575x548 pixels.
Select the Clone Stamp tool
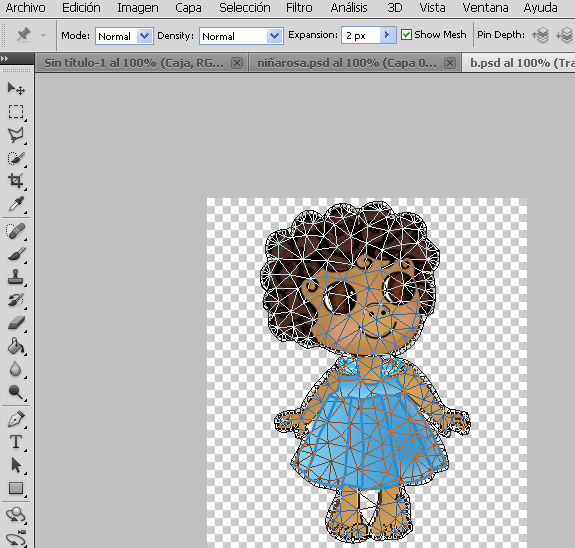[x=16, y=277]
